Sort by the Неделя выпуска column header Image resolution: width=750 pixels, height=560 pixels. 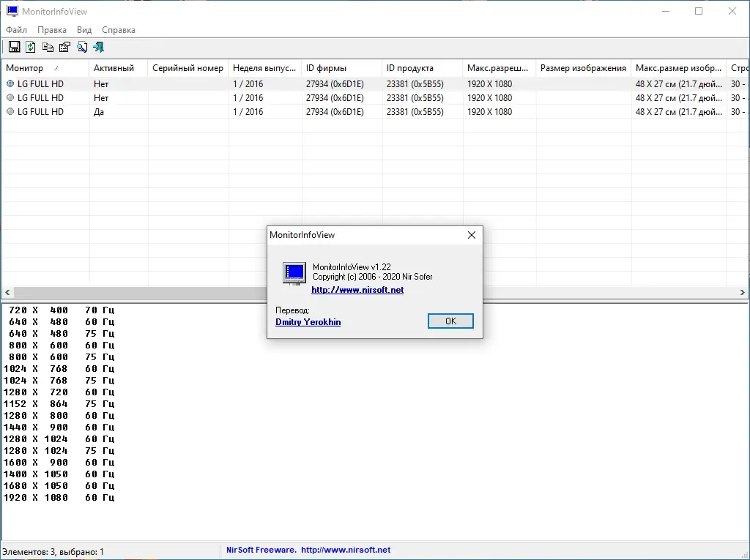tap(265, 68)
